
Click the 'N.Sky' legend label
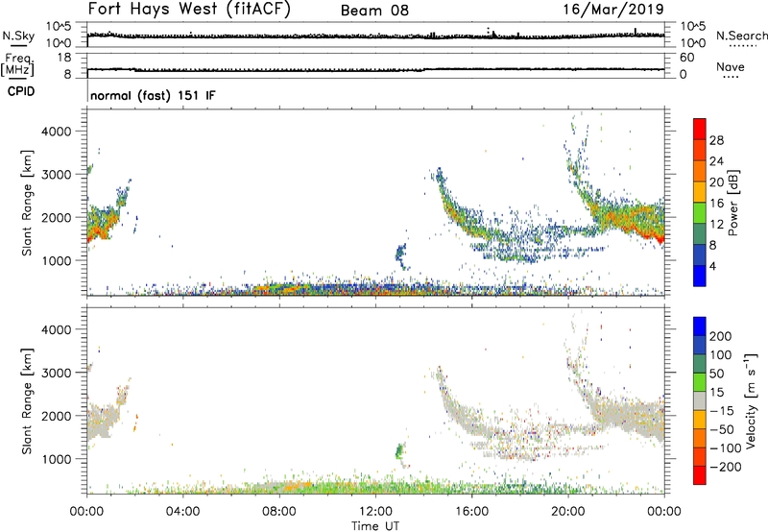pos(18,36)
